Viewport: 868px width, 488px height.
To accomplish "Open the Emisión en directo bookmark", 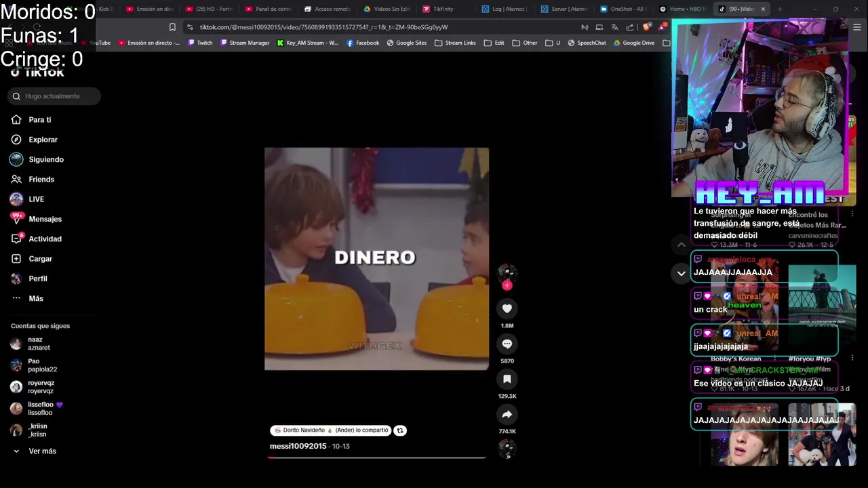I will pos(149,43).
